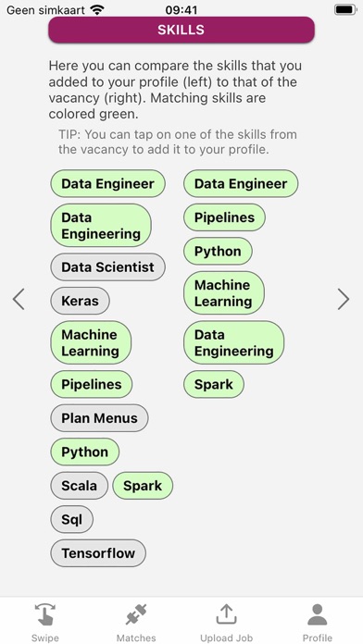This screenshot has width=363, height=644.
Task: Select vacancy's Machine Learning skill chip
Action: coord(224,292)
